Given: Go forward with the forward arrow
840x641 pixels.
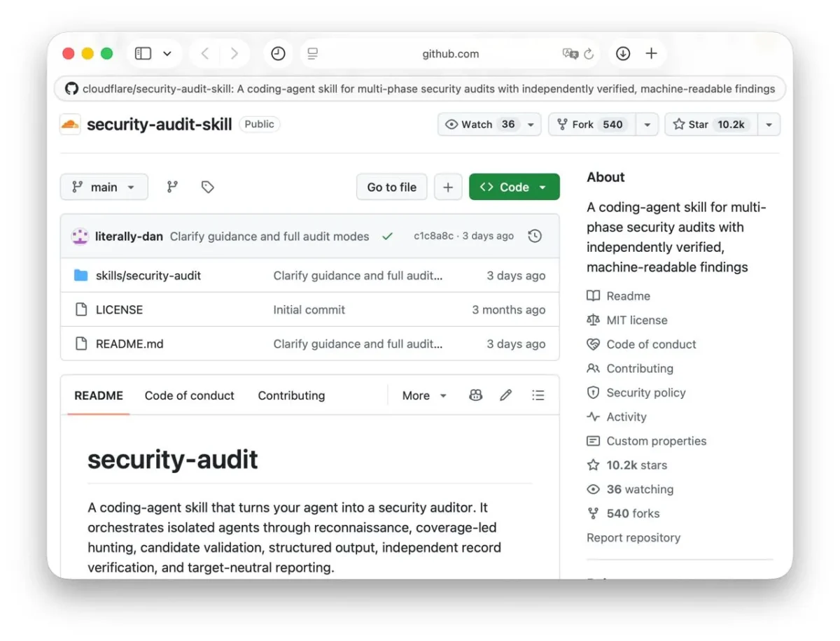Looking at the screenshot, I should [x=234, y=54].
